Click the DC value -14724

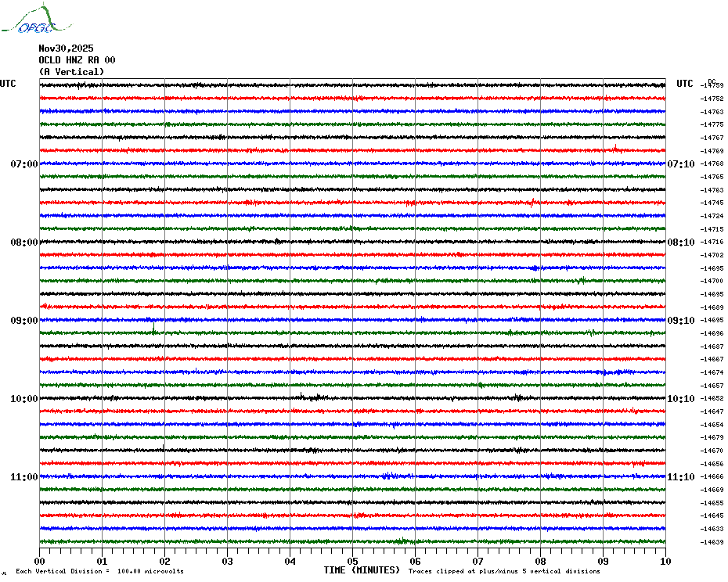[712, 216]
